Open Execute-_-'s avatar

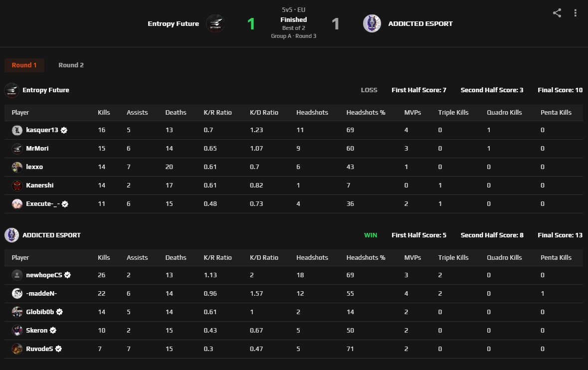click(x=17, y=203)
